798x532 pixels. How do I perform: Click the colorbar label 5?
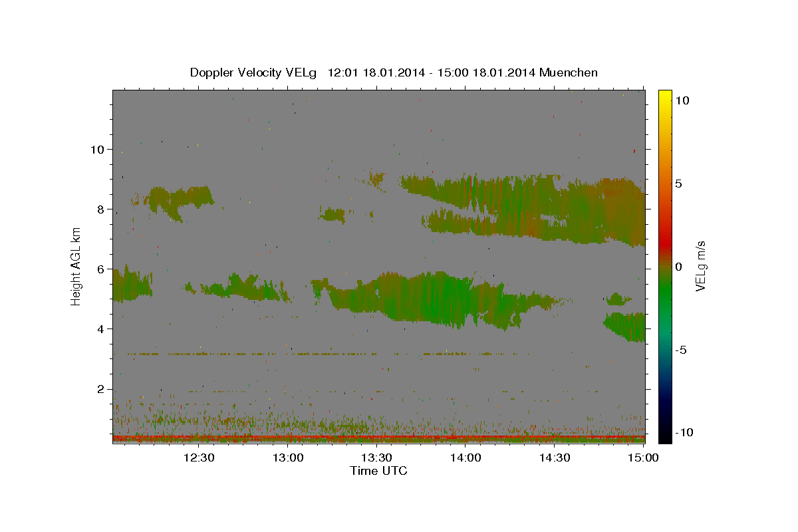[678, 184]
